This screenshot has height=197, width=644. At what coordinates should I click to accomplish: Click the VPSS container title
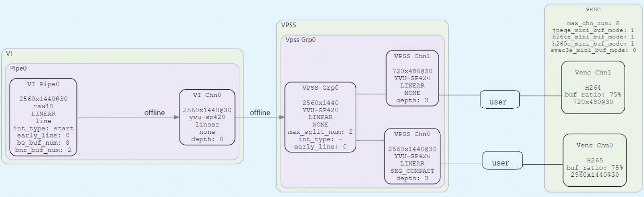(288, 25)
